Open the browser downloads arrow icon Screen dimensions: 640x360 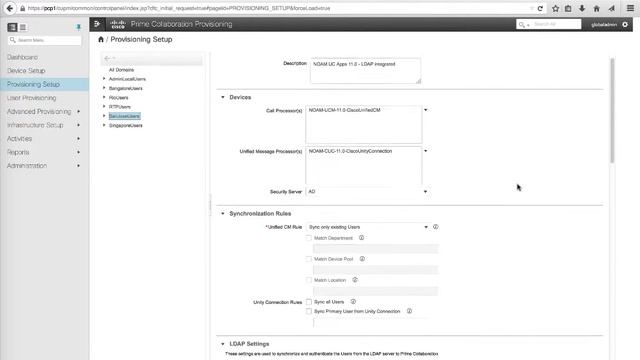coord(582,8)
